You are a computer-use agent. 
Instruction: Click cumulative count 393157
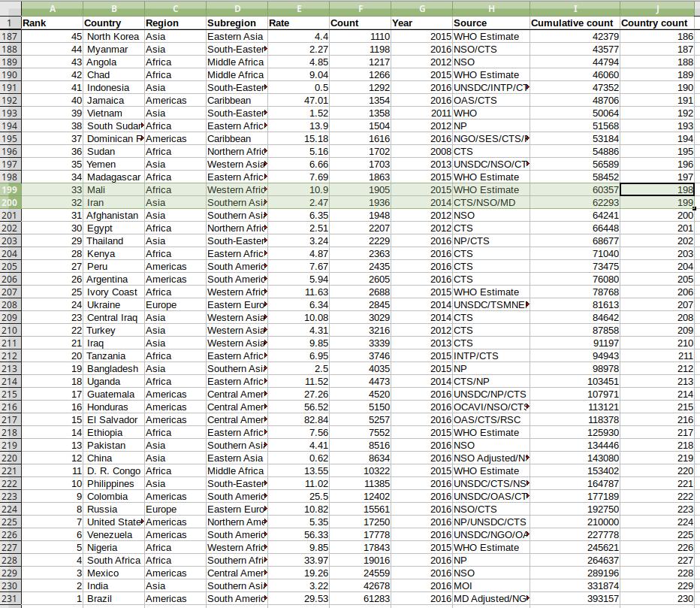(x=575, y=599)
